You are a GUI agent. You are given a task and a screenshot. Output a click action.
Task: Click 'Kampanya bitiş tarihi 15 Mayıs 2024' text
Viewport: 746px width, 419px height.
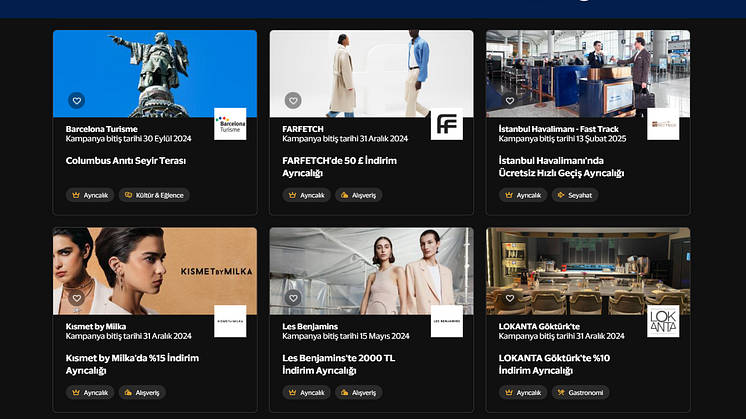click(346, 336)
